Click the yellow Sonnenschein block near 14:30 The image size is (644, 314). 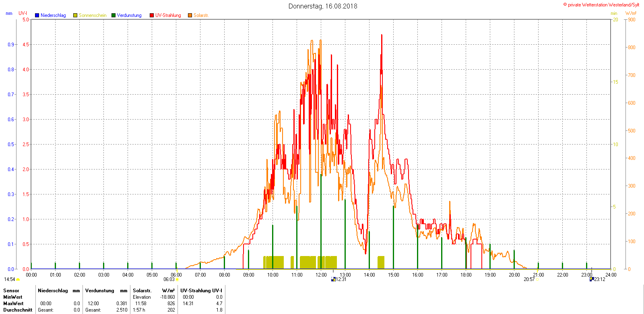(381, 262)
